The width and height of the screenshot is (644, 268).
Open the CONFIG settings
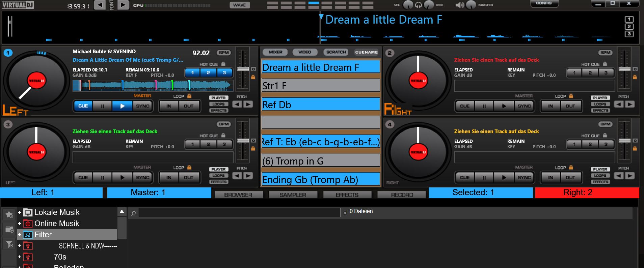tap(544, 3)
